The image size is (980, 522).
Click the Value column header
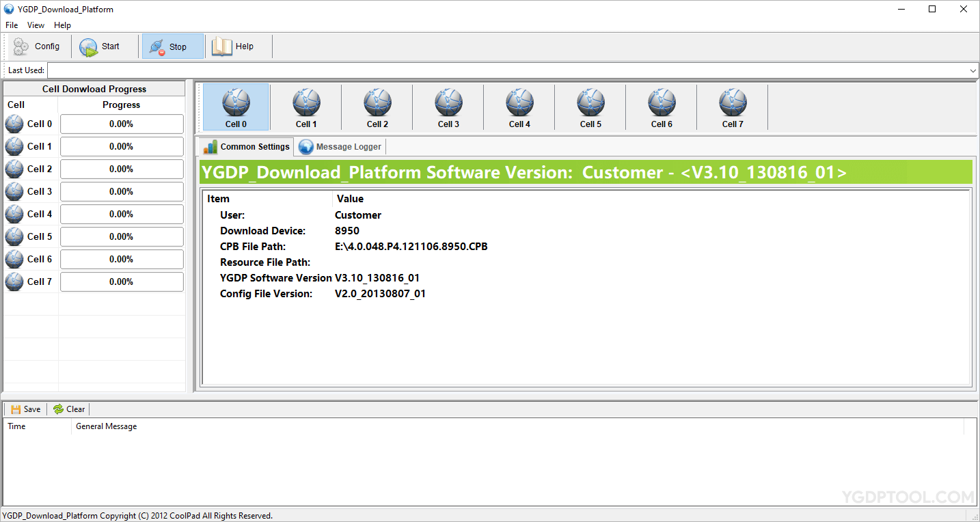pyautogui.click(x=651, y=199)
